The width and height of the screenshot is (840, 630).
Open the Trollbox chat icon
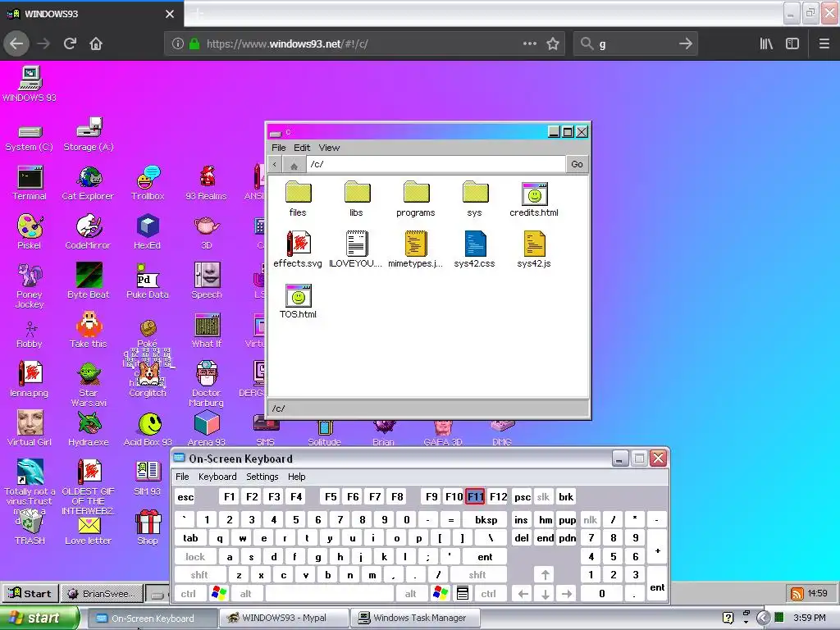click(148, 183)
